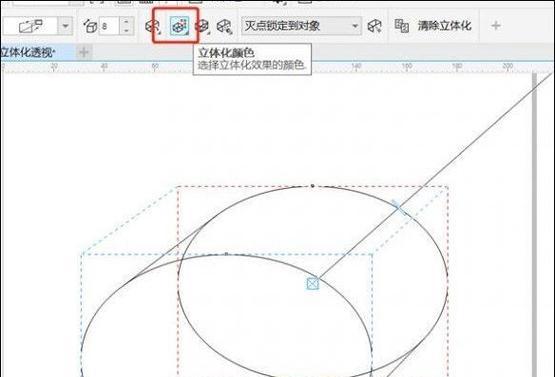Switch to the 立体化透视 document tab

click(x=28, y=52)
